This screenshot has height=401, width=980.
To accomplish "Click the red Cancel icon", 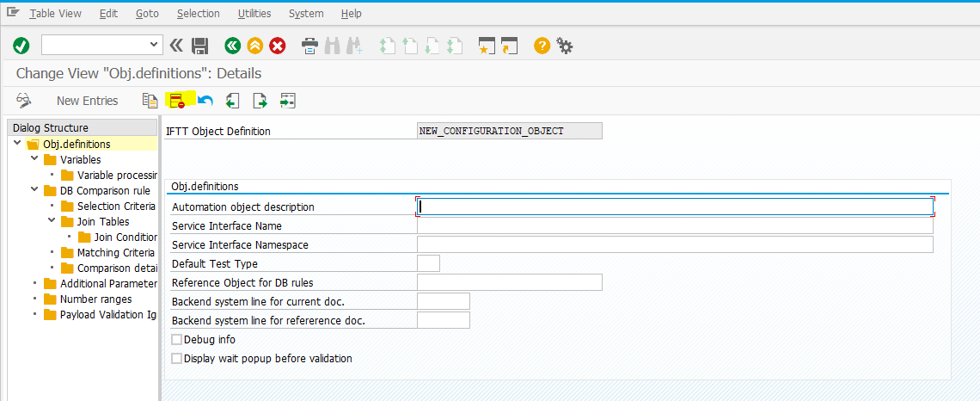I will pyautogui.click(x=278, y=46).
